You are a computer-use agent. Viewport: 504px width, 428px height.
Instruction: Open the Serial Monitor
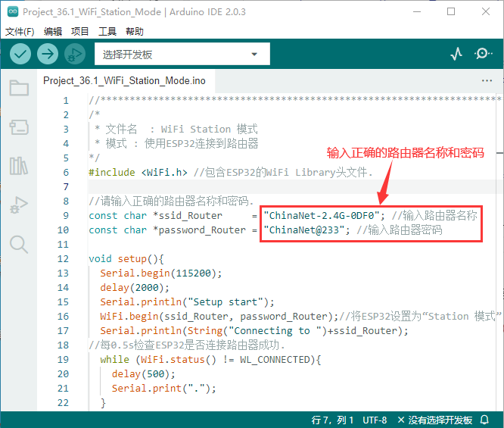[x=483, y=54]
